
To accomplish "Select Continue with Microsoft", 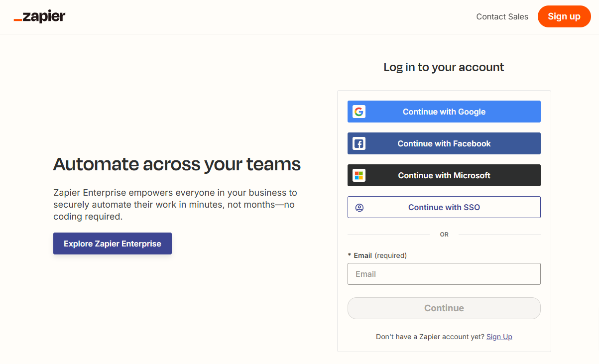I will (x=444, y=175).
